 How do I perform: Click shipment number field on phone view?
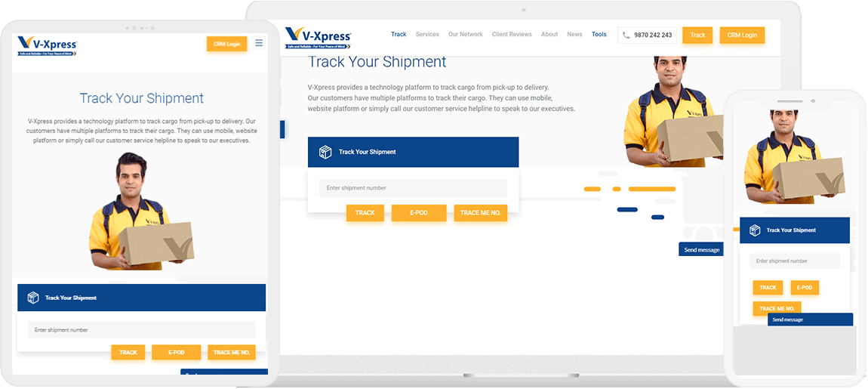tap(794, 261)
